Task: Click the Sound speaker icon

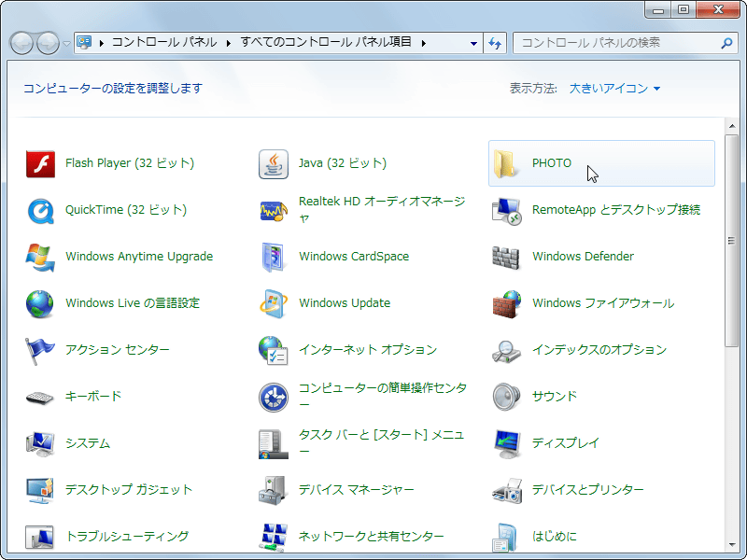Action: 506,398
